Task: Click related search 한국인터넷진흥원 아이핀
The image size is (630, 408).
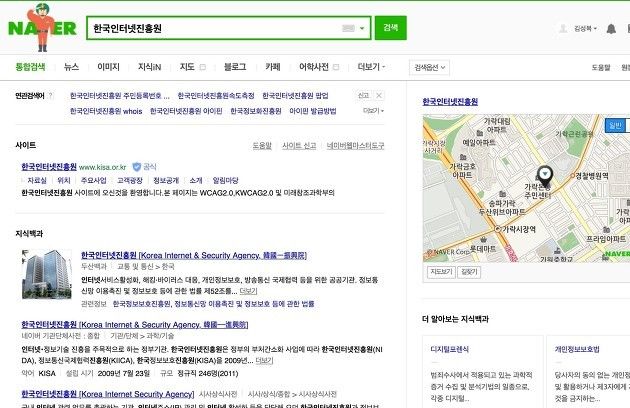Action: (186, 111)
